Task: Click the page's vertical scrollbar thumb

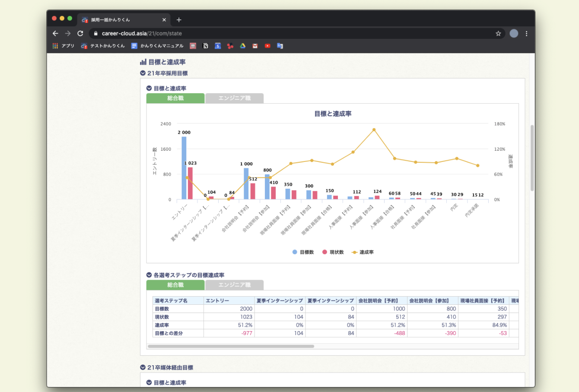Action: (532, 158)
